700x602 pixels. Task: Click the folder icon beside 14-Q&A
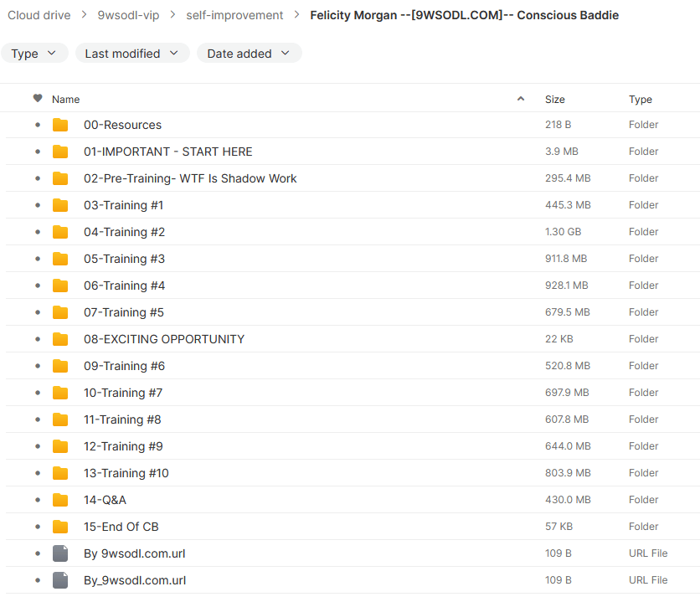pos(60,500)
